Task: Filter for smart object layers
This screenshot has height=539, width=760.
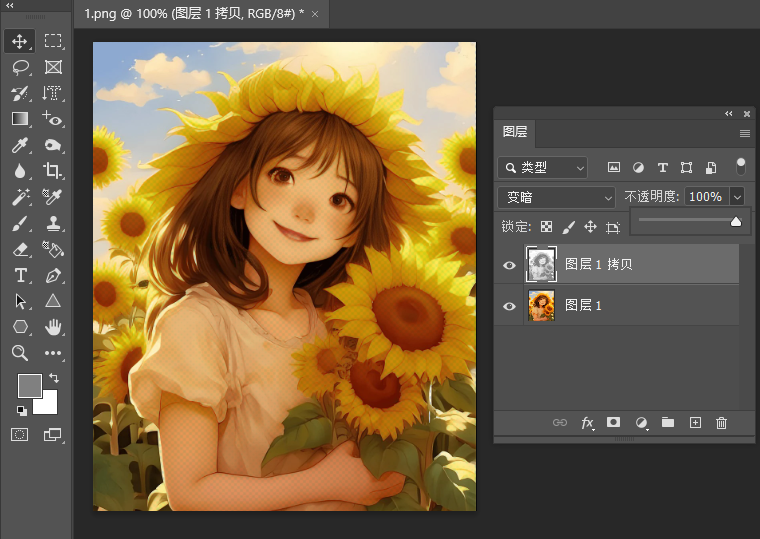Action: click(x=711, y=168)
